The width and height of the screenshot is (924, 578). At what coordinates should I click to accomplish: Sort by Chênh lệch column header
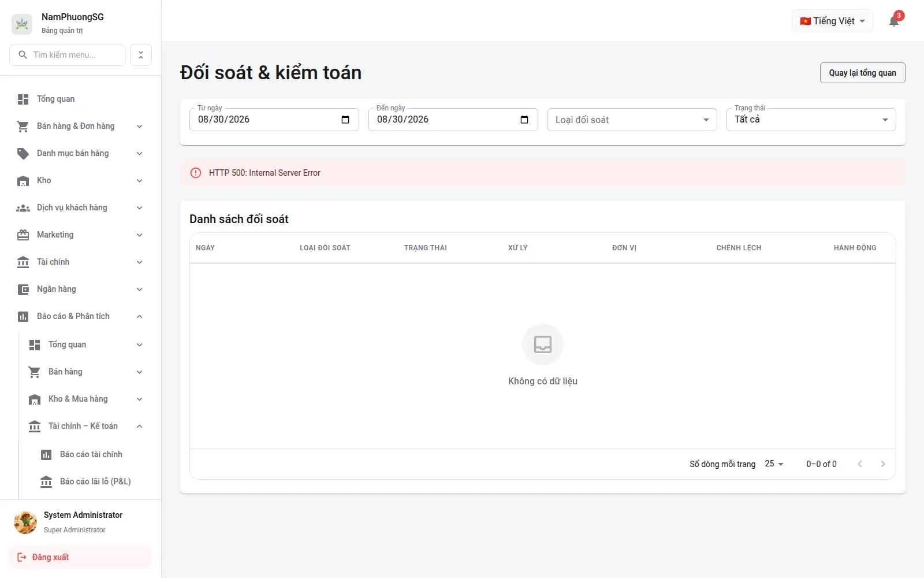point(739,248)
